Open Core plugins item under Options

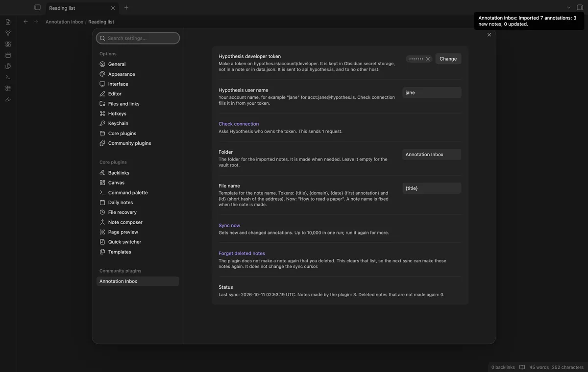click(x=138, y=133)
